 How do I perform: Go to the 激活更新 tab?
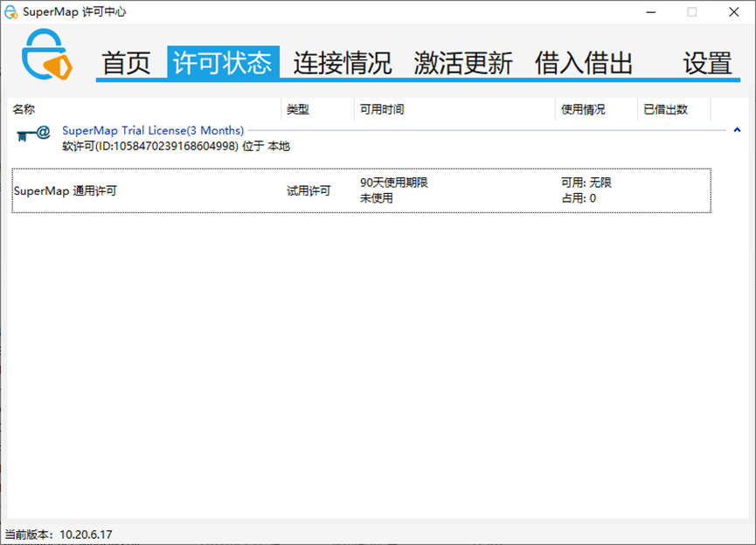(463, 63)
